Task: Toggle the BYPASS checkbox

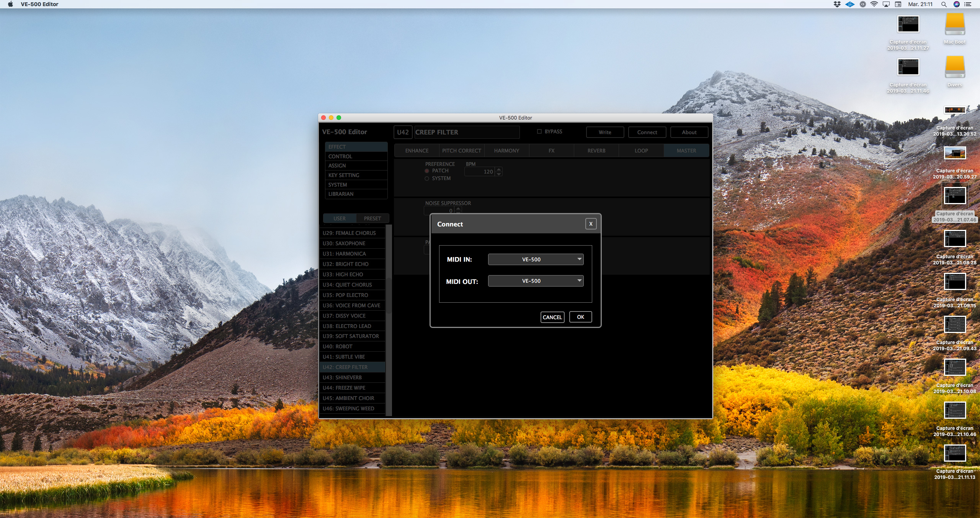Action: point(539,131)
